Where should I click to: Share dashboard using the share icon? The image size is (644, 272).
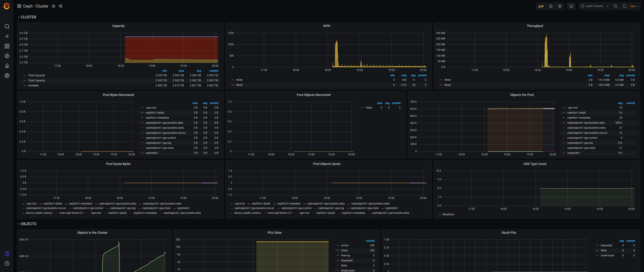pyautogui.click(x=60, y=6)
